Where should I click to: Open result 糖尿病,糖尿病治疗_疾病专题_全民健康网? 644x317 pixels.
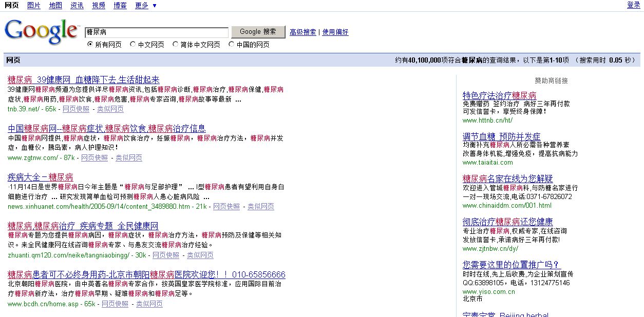[83, 226]
